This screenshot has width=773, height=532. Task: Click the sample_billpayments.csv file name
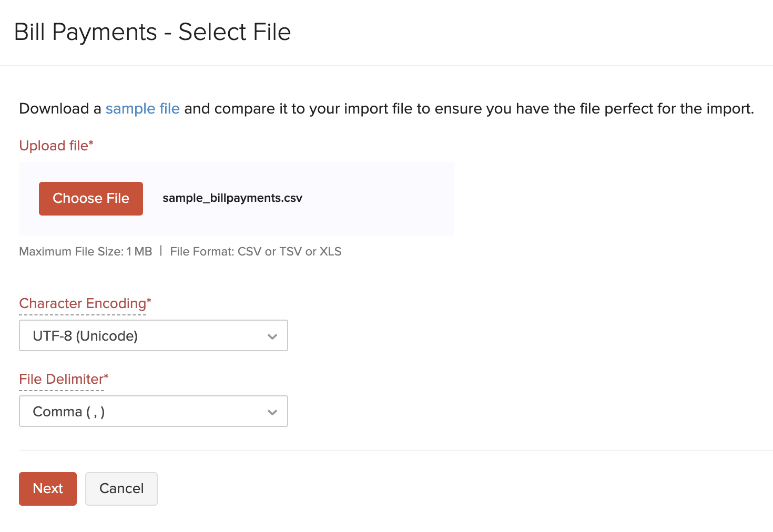pos(232,198)
